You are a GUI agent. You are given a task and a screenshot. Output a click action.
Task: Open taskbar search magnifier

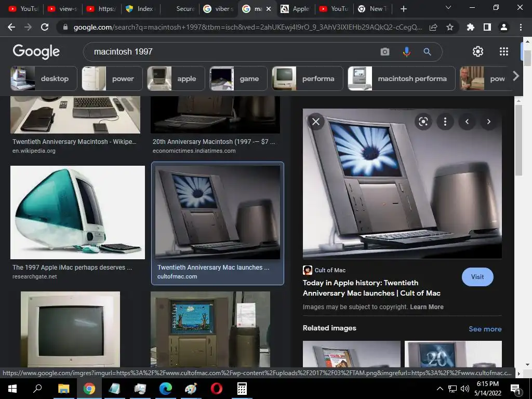37,389
